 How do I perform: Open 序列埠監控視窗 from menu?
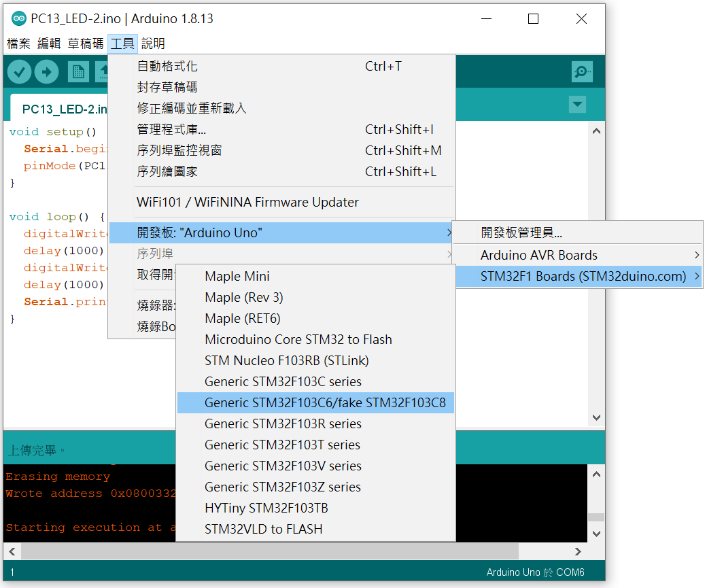click(281, 150)
